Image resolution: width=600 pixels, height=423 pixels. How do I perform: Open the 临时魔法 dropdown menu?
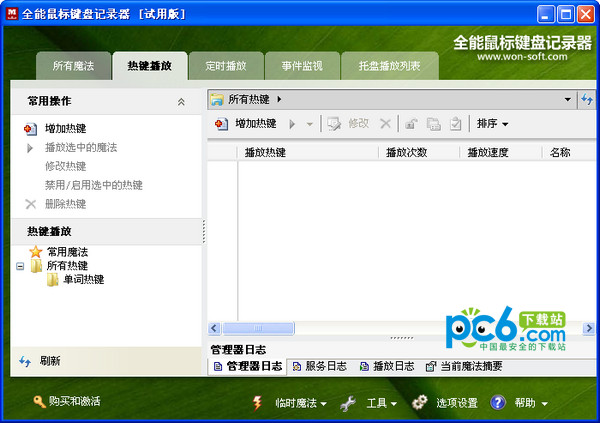[301, 403]
